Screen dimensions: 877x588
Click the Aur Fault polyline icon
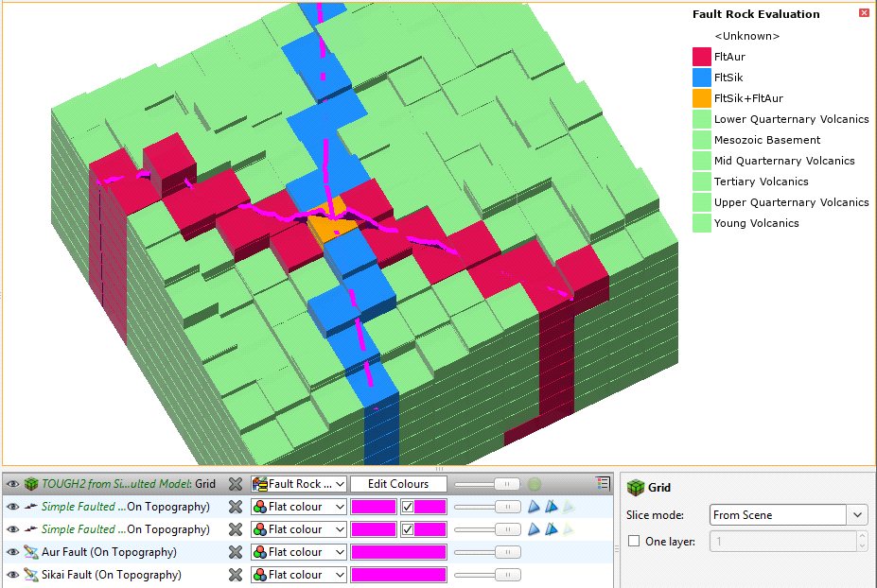coord(30,552)
